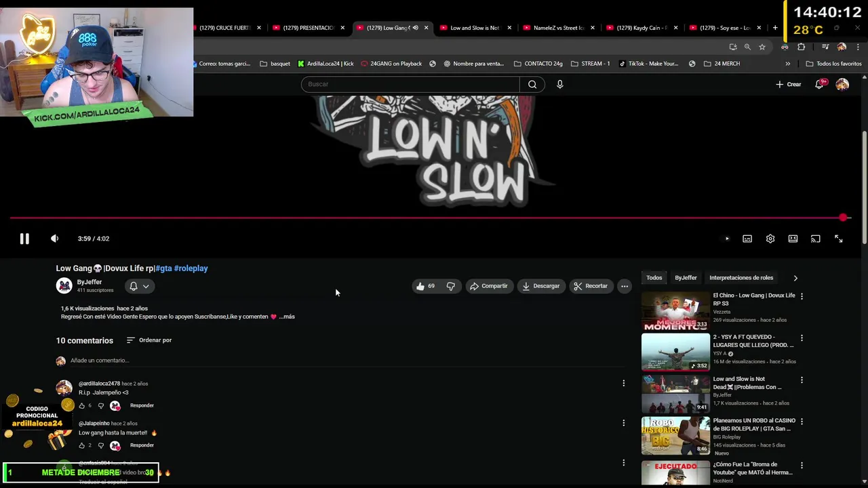
Task: Click the Recortar clip button
Action: pyautogui.click(x=591, y=286)
